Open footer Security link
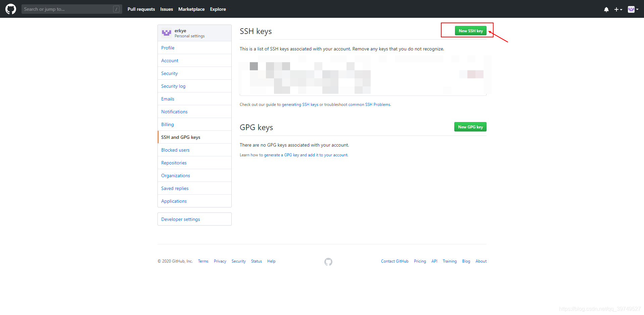The height and width of the screenshot is (315, 644). pyautogui.click(x=239, y=261)
